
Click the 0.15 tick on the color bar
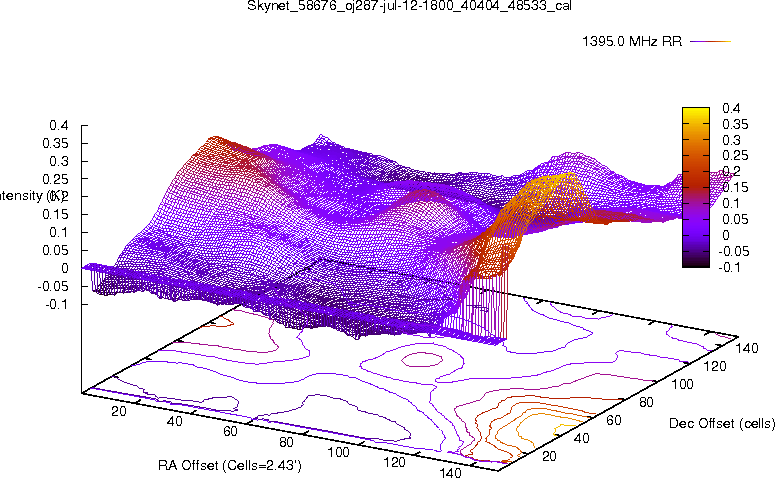pos(735,187)
